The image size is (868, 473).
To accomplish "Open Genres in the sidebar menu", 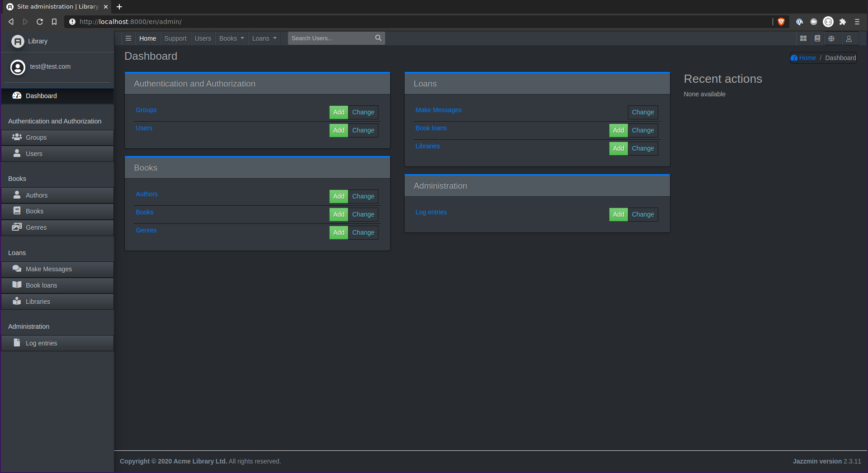I will (57, 227).
